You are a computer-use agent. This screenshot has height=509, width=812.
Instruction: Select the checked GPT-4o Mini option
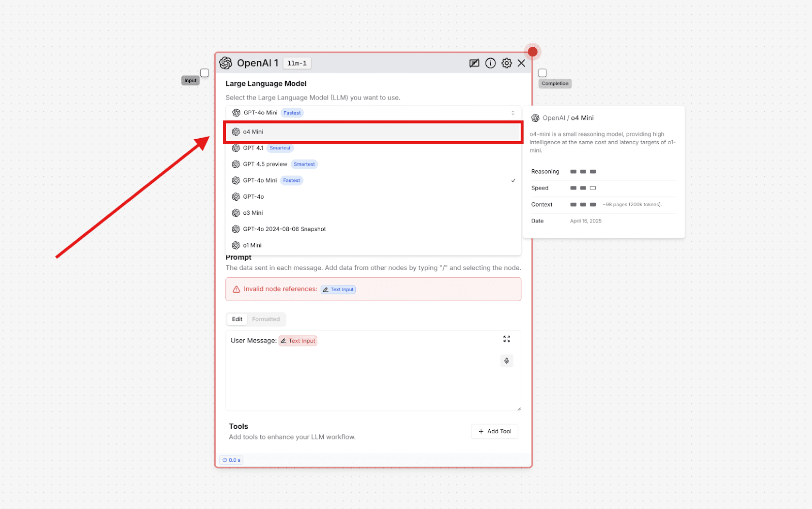point(373,180)
